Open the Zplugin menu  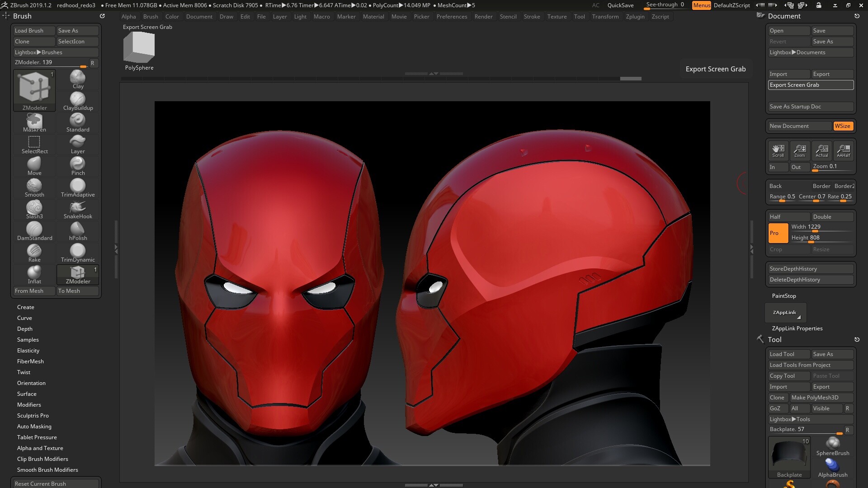pyautogui.click(x=635, y=17)
